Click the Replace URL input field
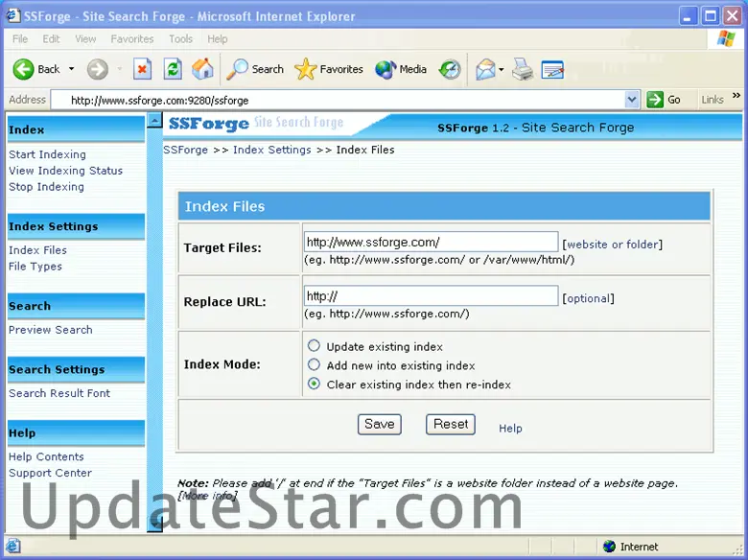This screenshot has width=748, height=560. click(431, 295)
